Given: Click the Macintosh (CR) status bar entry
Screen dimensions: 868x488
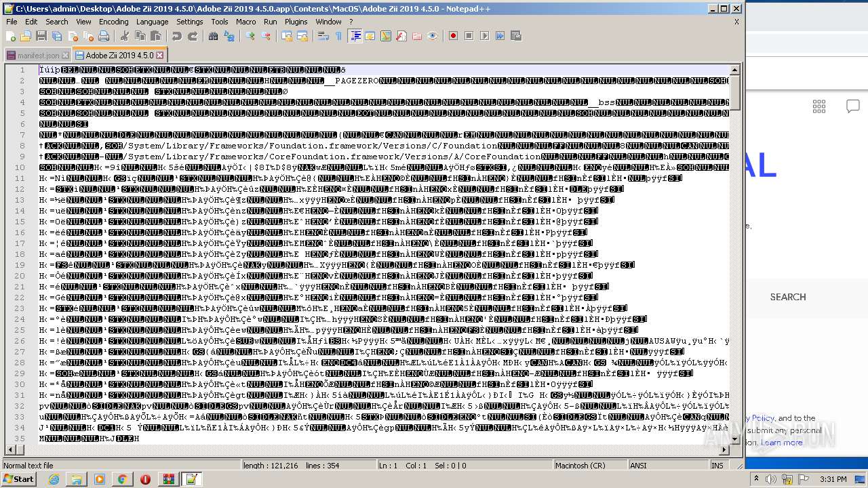Looking at the screenshot, I should 590,466.
